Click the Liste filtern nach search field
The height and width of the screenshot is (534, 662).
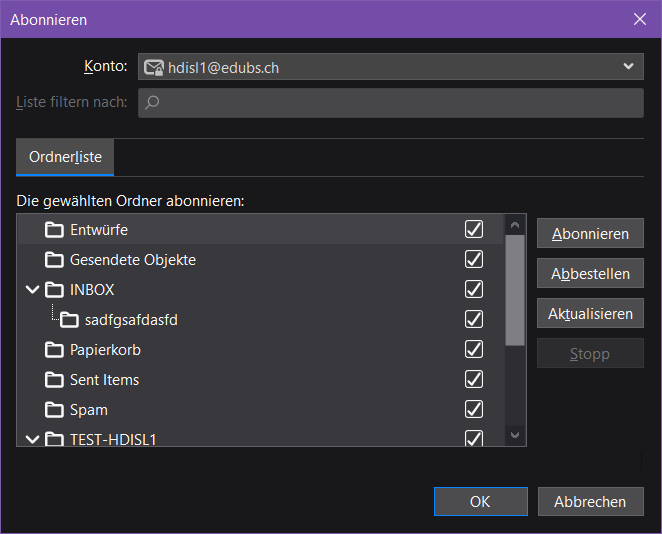[390, 102]
